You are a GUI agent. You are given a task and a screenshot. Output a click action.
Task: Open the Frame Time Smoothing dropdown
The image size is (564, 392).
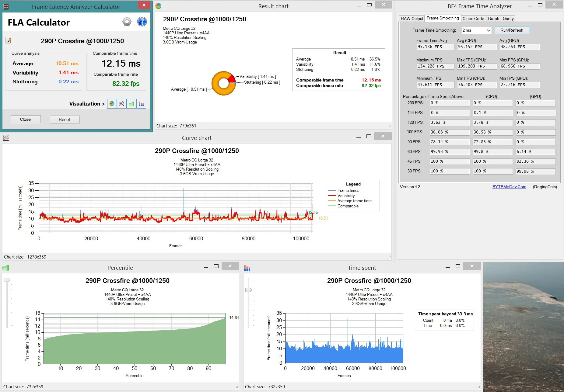(476, 30)
